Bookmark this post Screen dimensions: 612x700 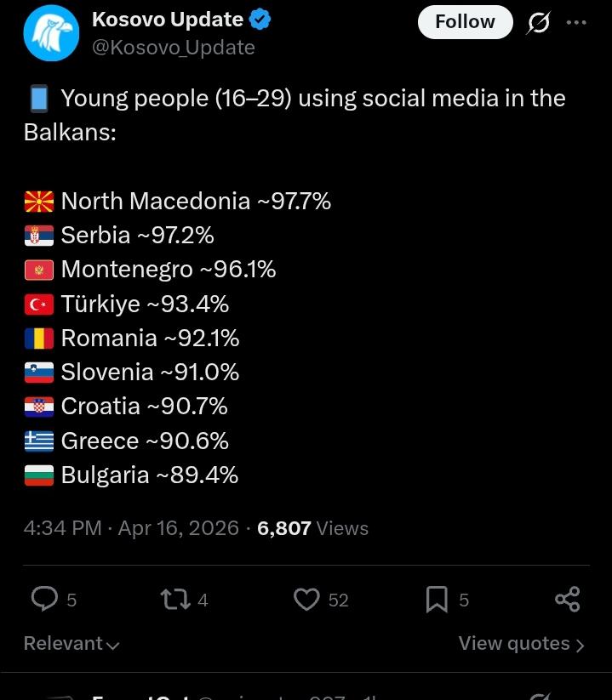437,599
